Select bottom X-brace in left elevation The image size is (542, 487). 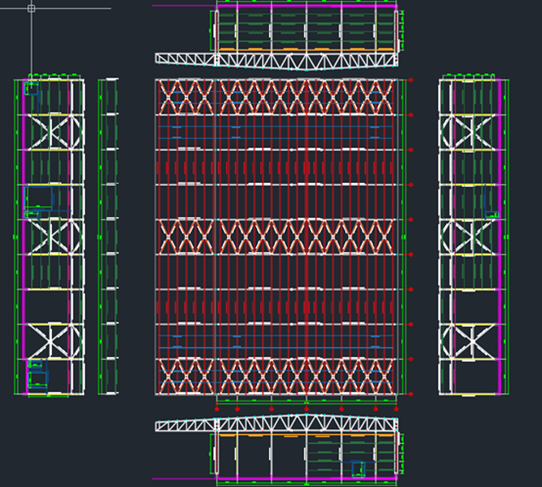[55, 341]
